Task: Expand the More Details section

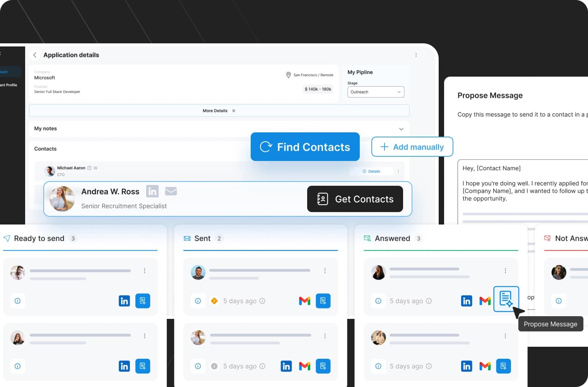Action: [219, 111]
